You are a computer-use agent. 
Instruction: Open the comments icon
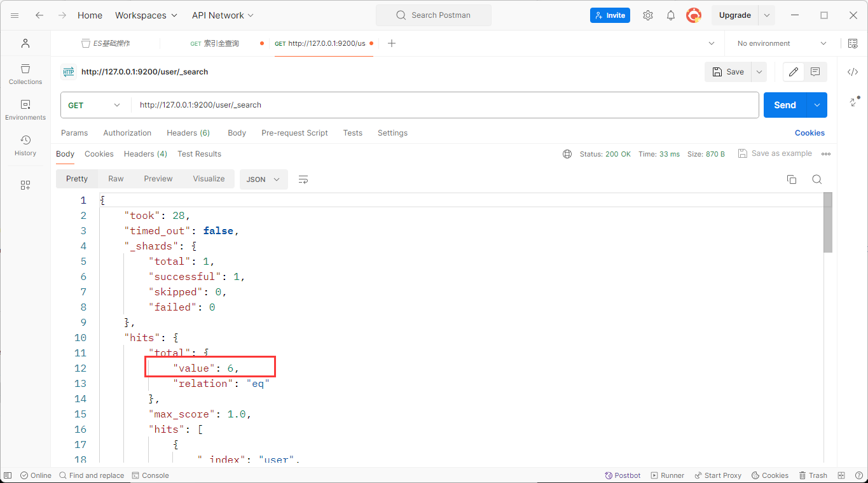point(815,72)
